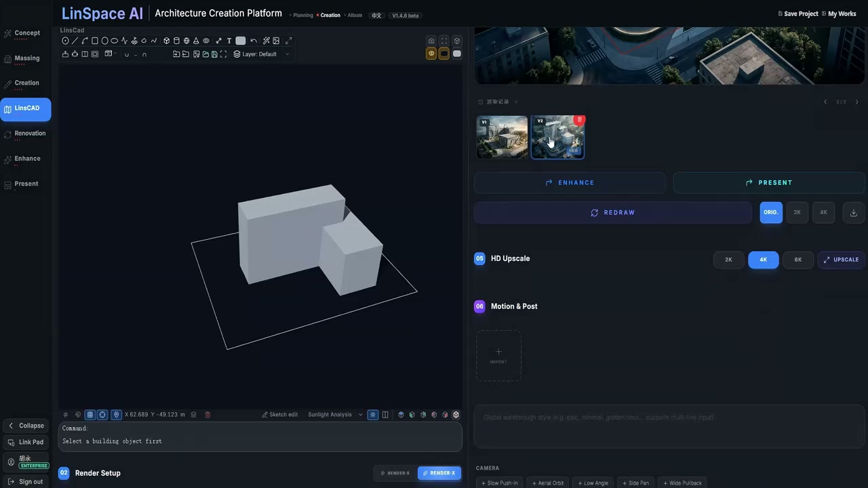Add a box primitive

167,41
